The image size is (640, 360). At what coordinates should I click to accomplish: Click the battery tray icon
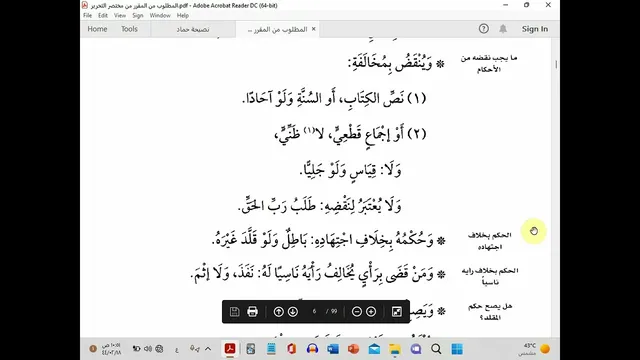click(136, 349)
